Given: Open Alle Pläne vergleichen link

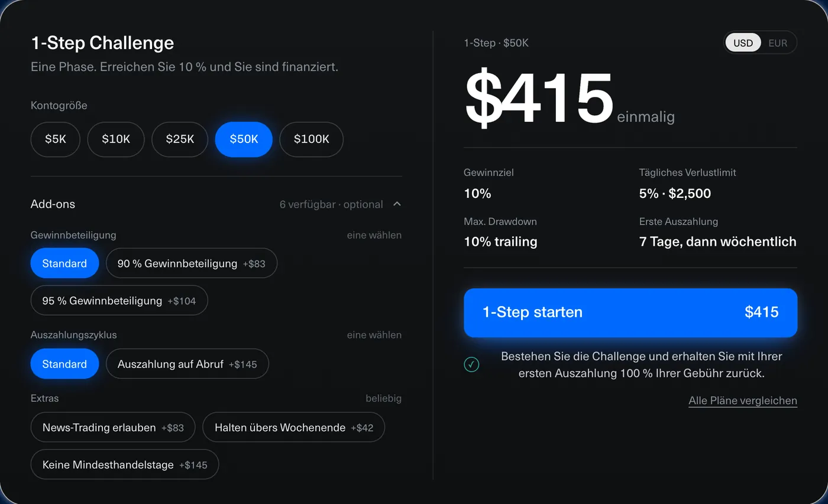Looking at the screenshot, I should [x=743, y=401].
